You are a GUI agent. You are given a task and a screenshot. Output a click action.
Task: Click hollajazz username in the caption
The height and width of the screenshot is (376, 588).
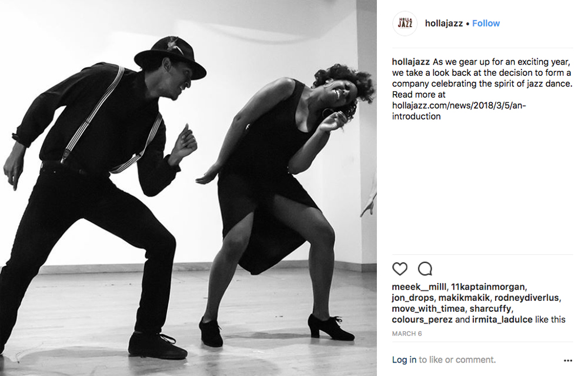click(x=410, y=62)
